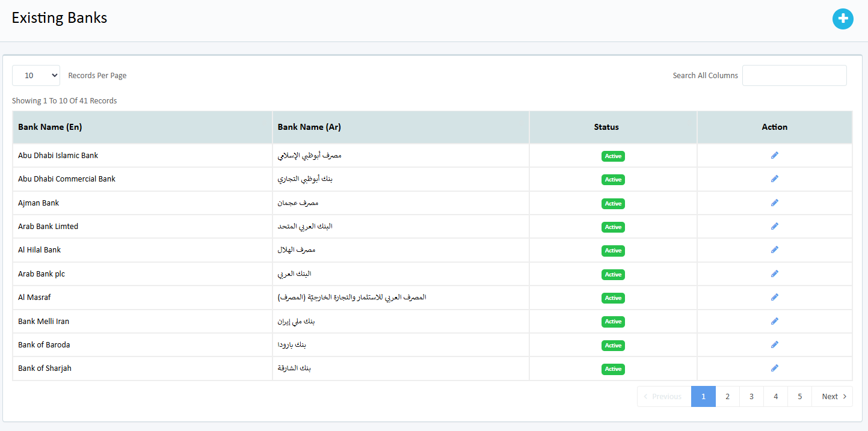Click Active badge for Al Masraf
This screenshot has width=868, height=431.
click(x=613, y=298)
